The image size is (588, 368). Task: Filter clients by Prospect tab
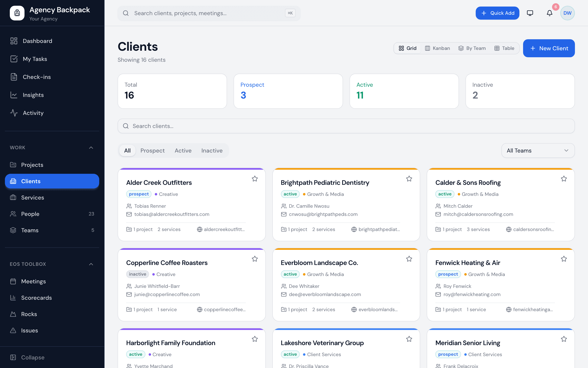coord(152,150)
